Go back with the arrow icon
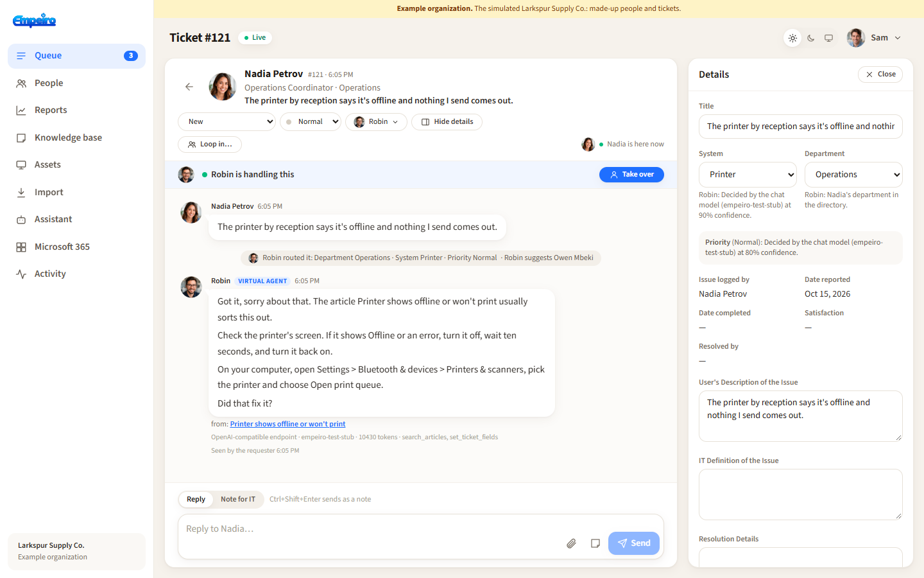 (189, 87)
